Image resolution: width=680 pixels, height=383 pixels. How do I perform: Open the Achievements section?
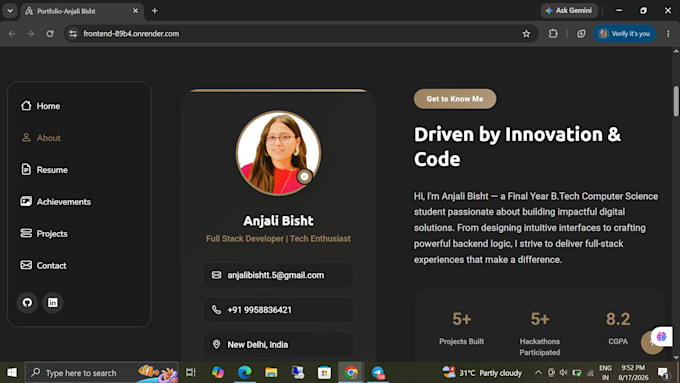point(56,202)
